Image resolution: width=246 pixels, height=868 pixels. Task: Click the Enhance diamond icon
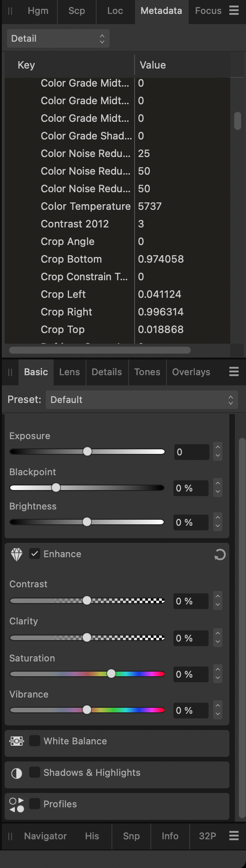point(17,554)
